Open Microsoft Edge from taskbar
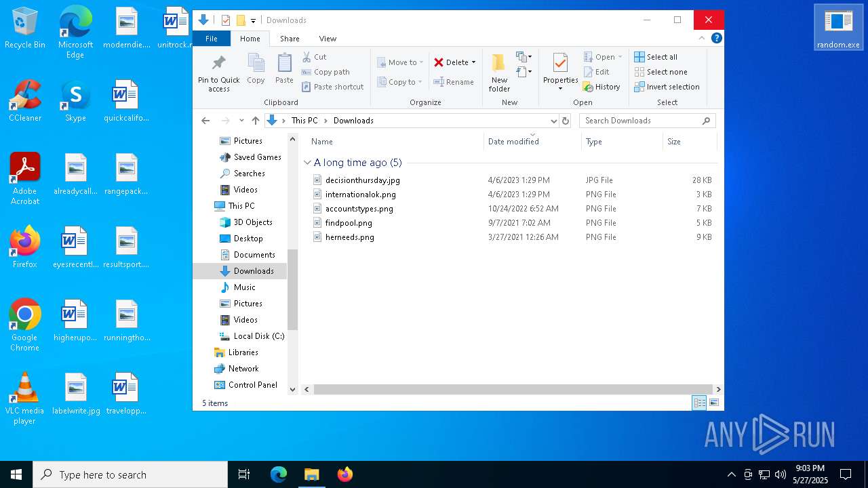Viewport: 868px width, 488px height. pyautogui.click(x=279, y=474)
